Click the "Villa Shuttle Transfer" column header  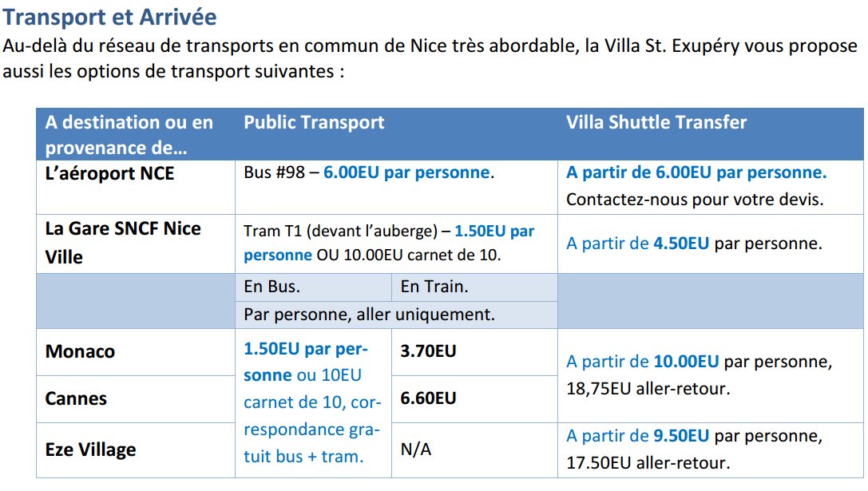656,122
